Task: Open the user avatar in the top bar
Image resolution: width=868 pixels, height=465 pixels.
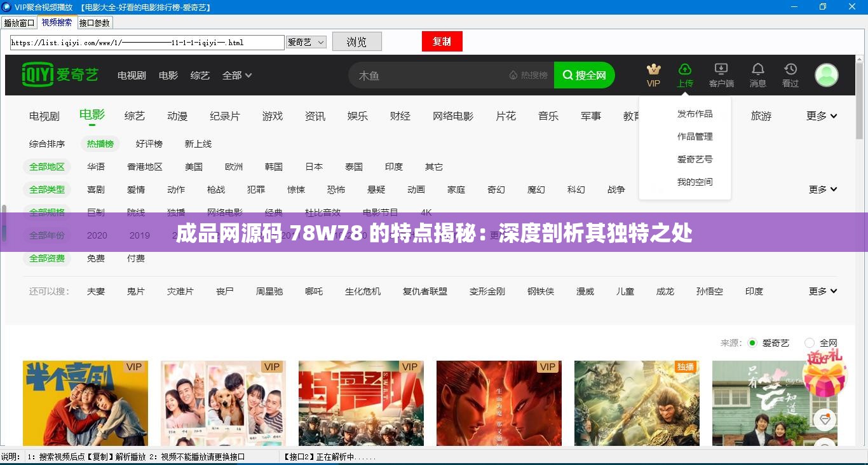Action: [826, 74]
